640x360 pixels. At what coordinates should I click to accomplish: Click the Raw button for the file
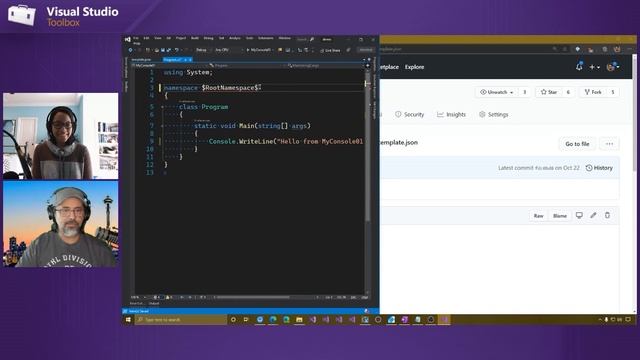pos(538,216)
